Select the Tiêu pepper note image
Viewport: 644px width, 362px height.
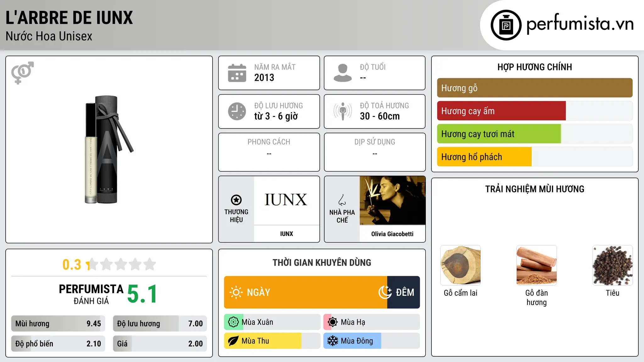point(613,265)
